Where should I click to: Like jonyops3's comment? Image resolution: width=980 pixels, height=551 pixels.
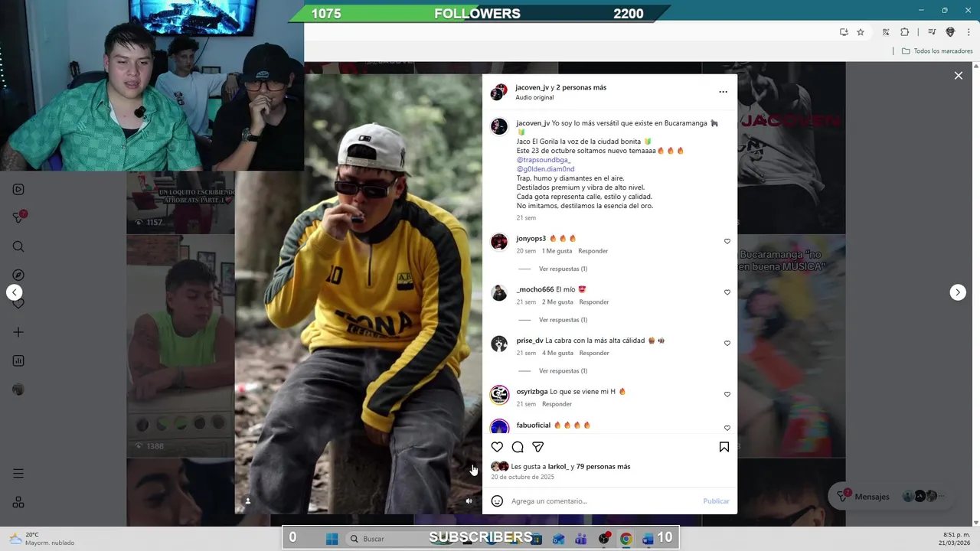[x=727, y=241]
